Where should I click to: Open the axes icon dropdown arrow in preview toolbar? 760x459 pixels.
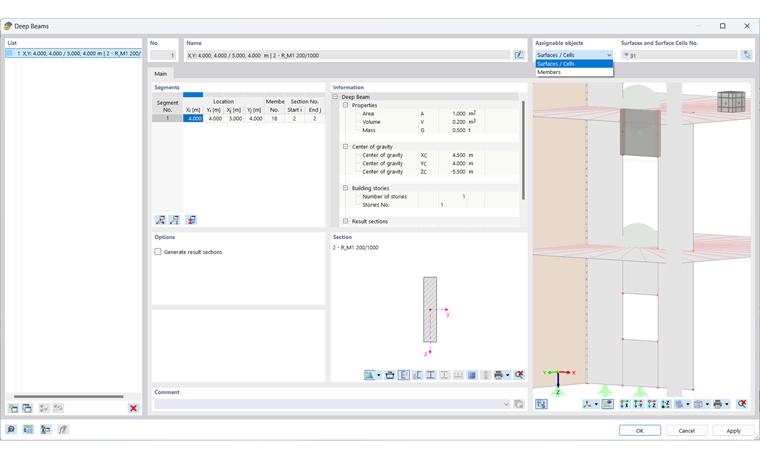click(x=596, y=404)
